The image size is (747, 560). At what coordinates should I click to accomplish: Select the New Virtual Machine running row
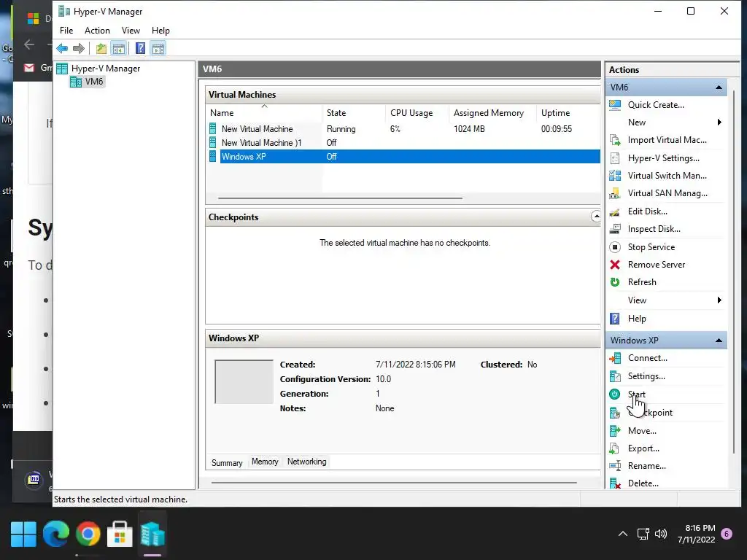[x=403, y=129]
